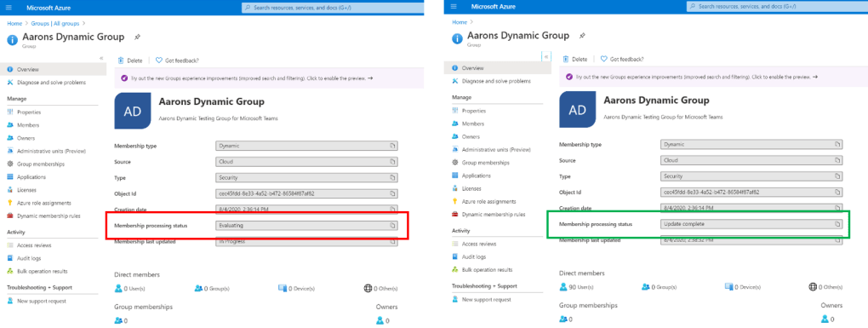The width and height of the screenshot is (868, 328).
Task: Click Object Id field in right screenshot
Action: pos(751,193)
